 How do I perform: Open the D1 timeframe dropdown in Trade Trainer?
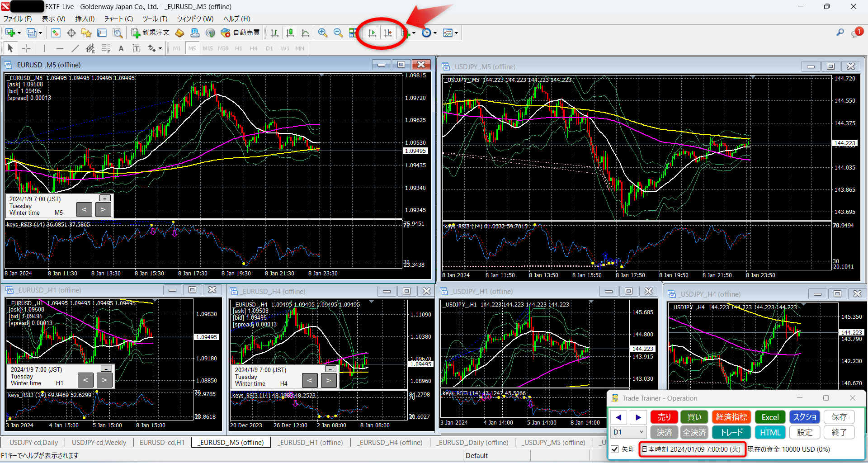tap(628, 432)
